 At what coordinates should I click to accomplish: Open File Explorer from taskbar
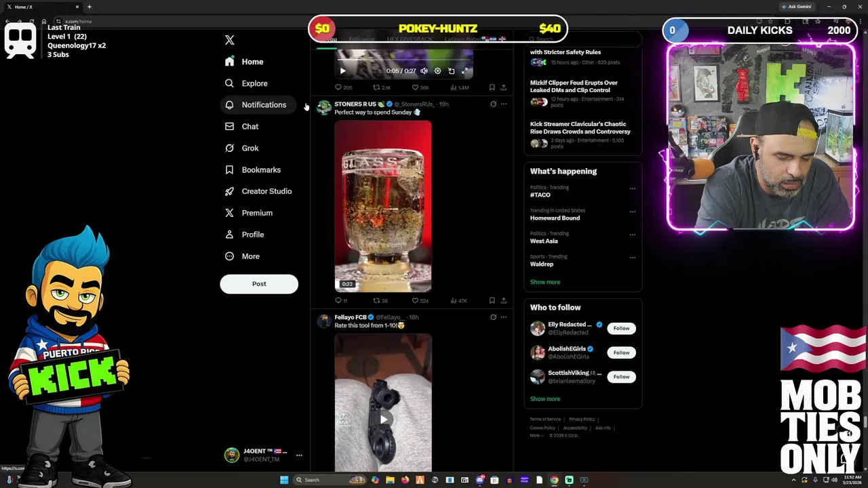pos(390,480)
